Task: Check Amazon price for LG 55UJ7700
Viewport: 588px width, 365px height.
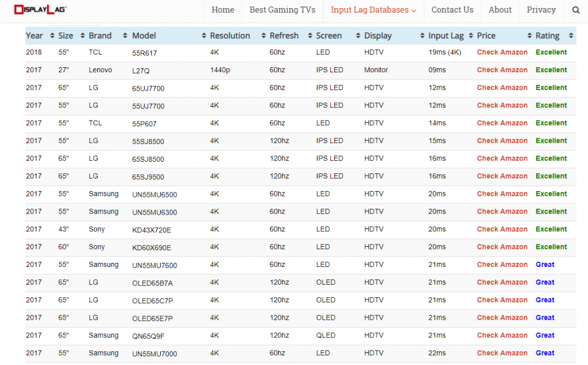Action: 502,105
